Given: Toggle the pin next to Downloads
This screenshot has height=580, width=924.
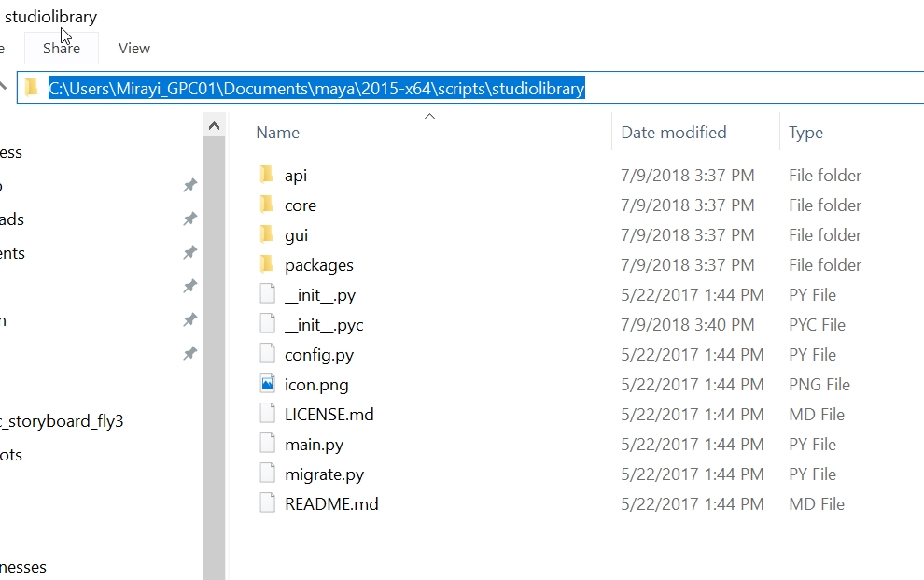Looking at the screenshot, I should [x=189, y=219].
